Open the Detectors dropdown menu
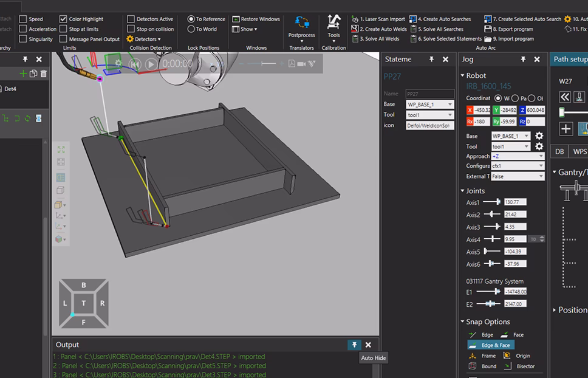Viewport: 588px width, 378px height. click(144, 39)
